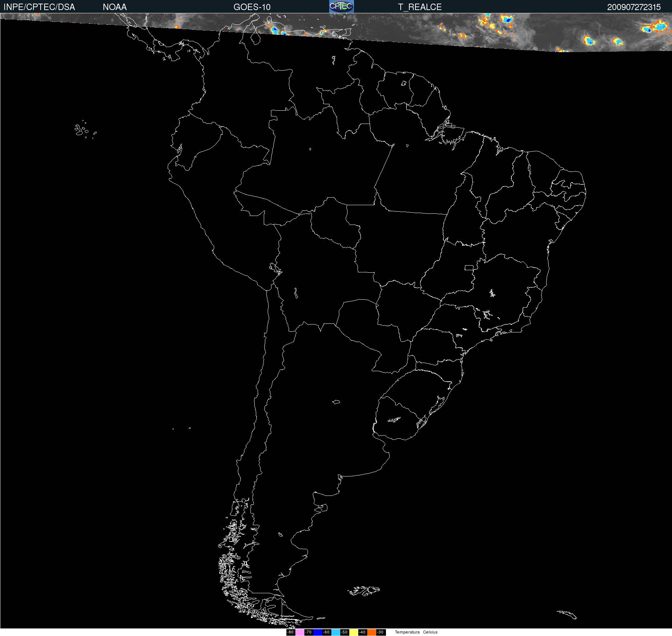Click the CPTEC logo in the header
The image size is (672, 636).
tap(341, 6)
